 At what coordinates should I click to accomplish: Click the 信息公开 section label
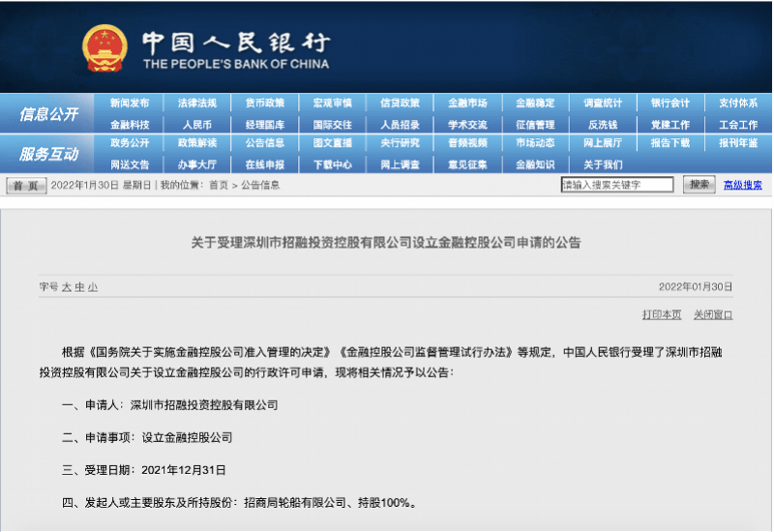point(48,114)
